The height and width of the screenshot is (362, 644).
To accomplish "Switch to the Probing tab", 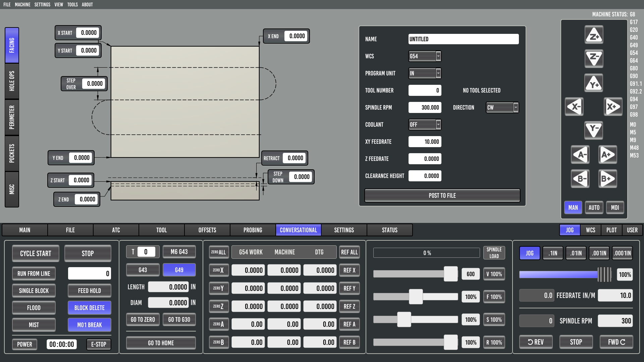I will coord(253,230).
